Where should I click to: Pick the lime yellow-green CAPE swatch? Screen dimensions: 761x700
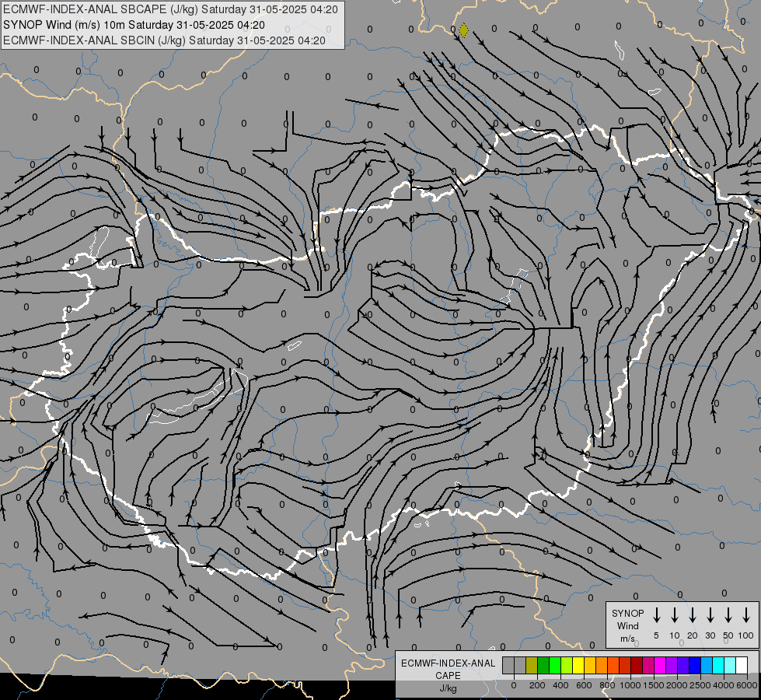567,665
